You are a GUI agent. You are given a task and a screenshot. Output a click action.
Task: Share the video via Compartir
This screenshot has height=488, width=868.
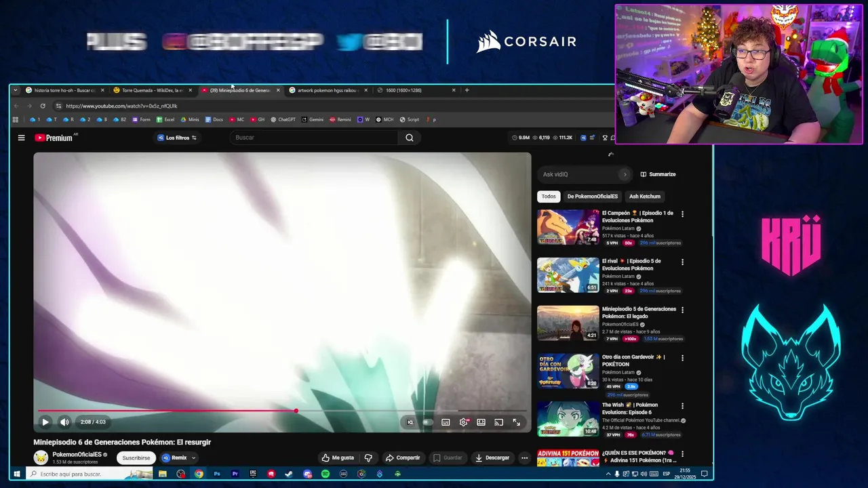403,457
